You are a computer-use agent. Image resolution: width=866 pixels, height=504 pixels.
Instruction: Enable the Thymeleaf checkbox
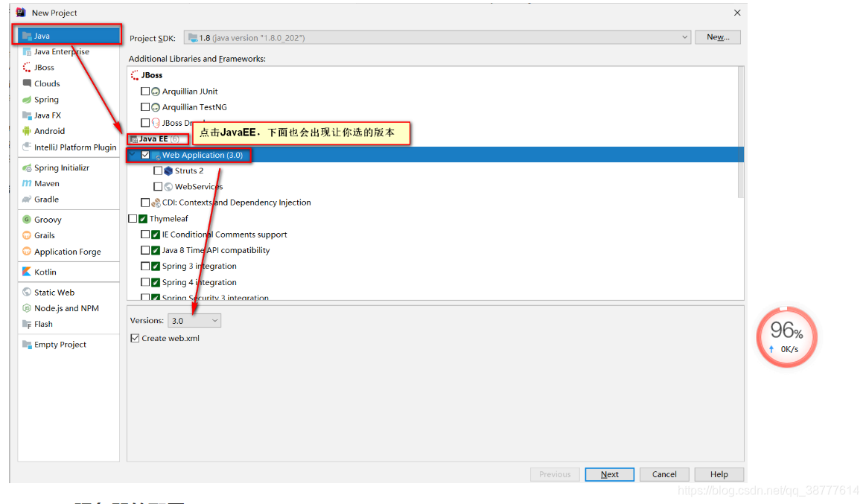click(x=133, y=219)
